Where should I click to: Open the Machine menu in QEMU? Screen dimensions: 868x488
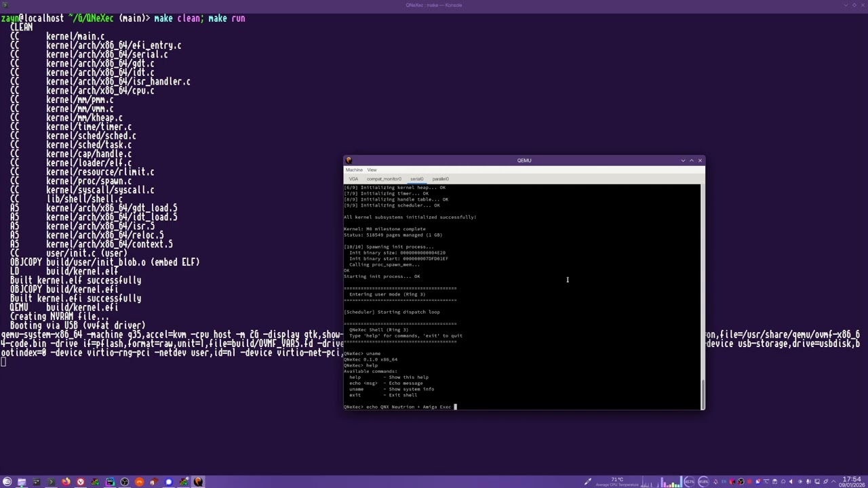point(354,169)
